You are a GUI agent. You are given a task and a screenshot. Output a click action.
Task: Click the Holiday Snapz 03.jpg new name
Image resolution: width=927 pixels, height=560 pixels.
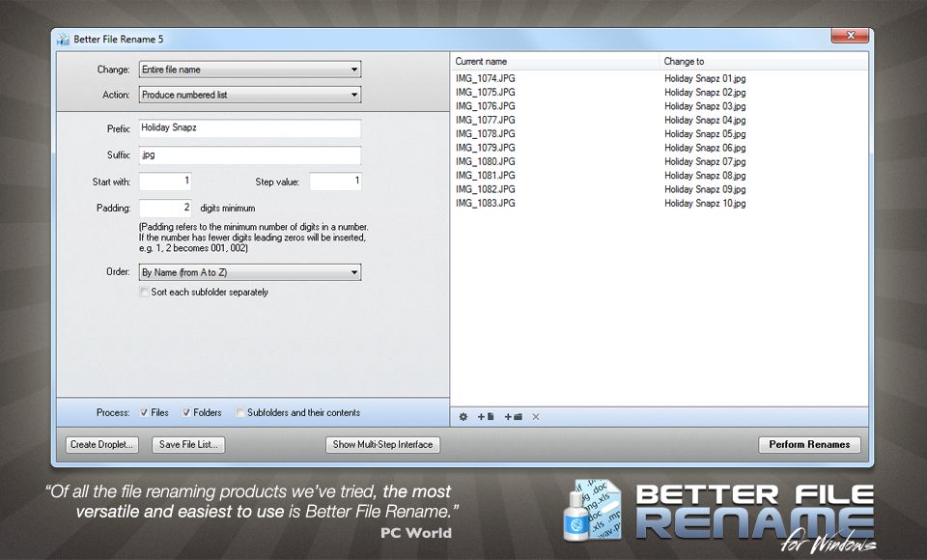(705, 106)
